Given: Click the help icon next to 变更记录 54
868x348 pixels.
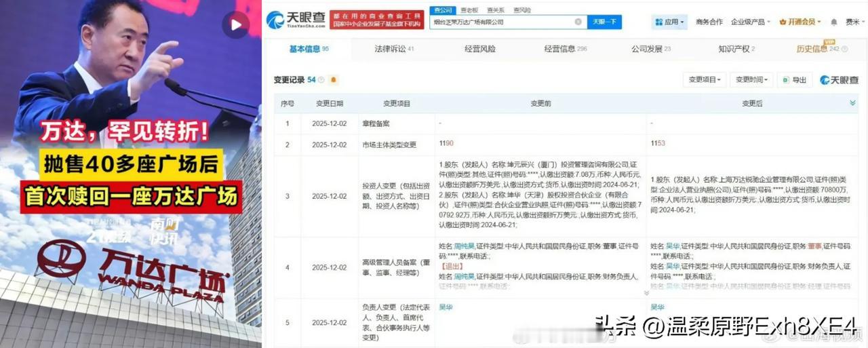Looking at the screenshot, I should [321, 80].
